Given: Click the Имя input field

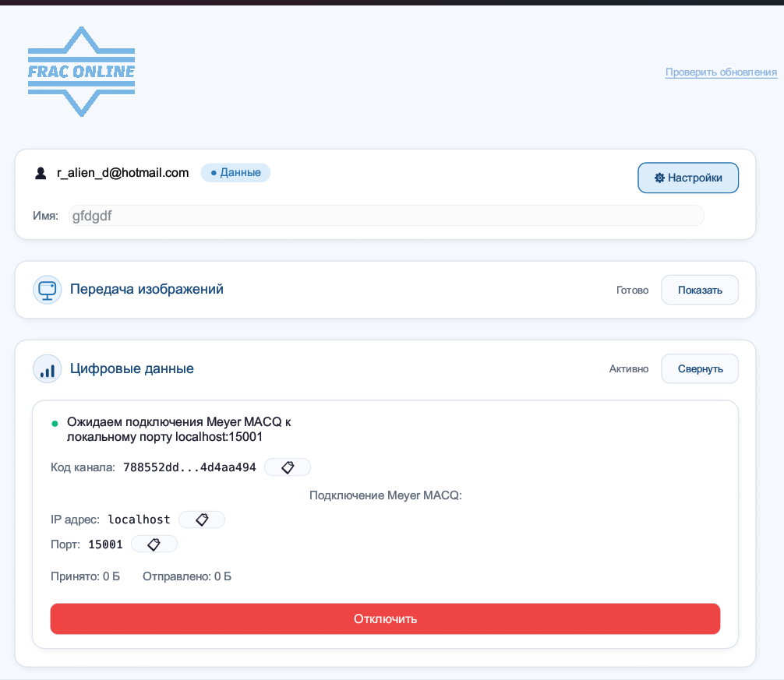Looking at the screenshot, I should click(386, 216).
